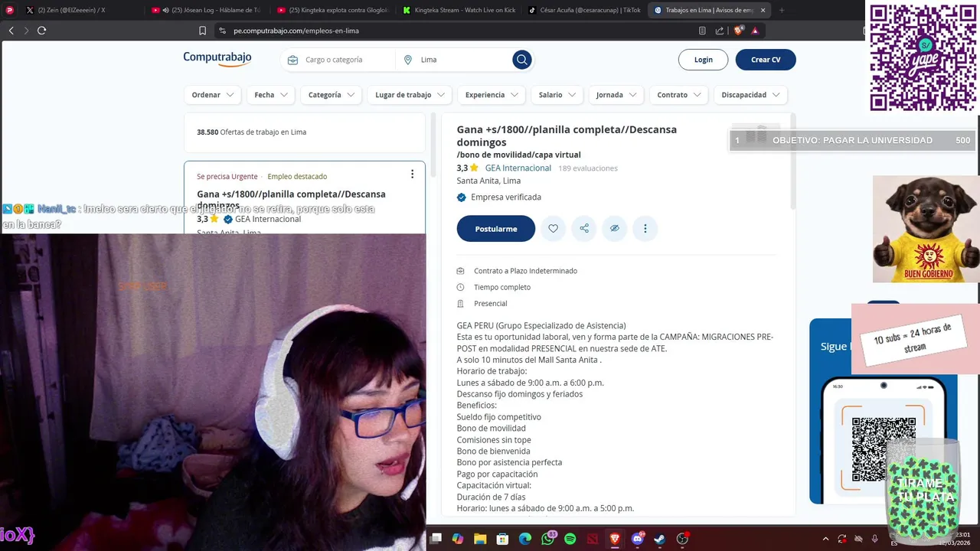Image resolution: width=980 pixels, height=551 pixels.
Task: Open three-dot options beside Postularme
Action: [645, 228]
